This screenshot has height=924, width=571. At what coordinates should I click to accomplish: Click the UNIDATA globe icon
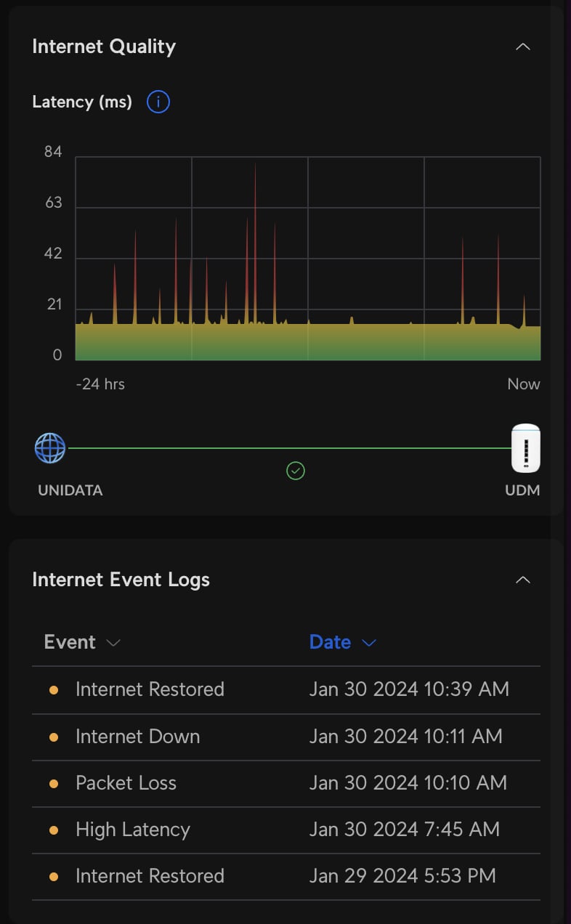tap(50, 448)
